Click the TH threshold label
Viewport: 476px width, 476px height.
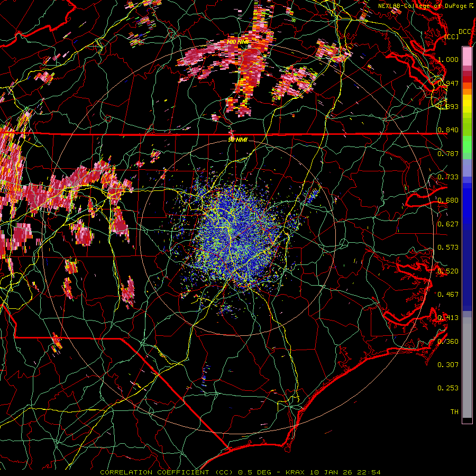coord(454,411)
